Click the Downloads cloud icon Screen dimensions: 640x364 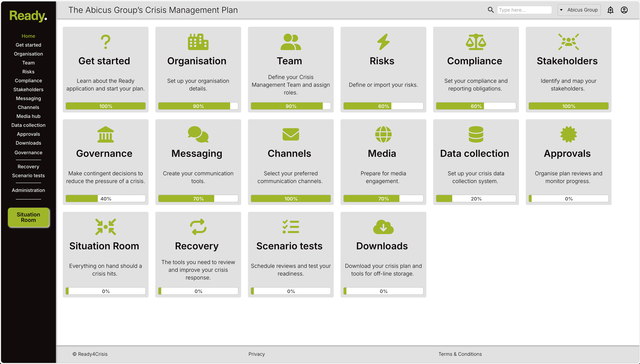coord(383,227)
